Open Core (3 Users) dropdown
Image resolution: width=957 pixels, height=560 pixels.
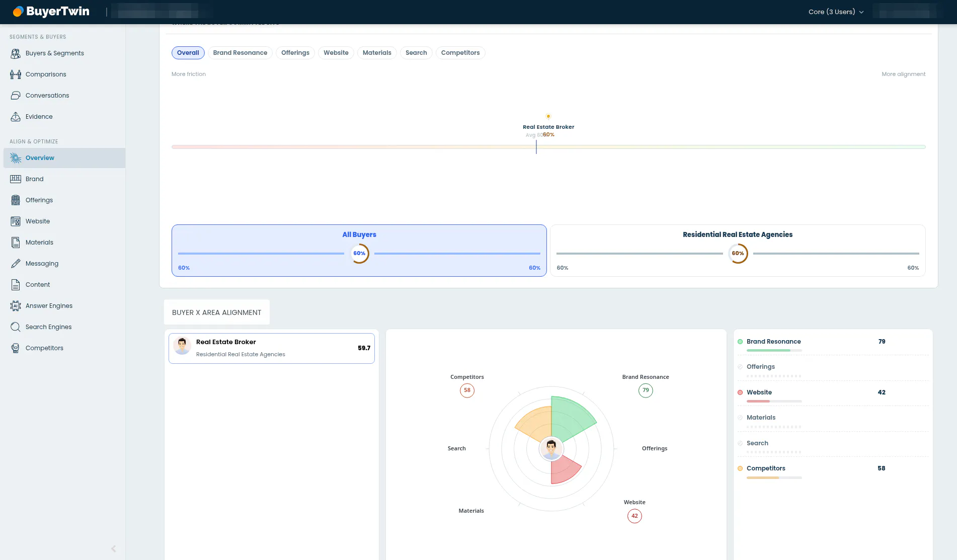pos(836,12)
